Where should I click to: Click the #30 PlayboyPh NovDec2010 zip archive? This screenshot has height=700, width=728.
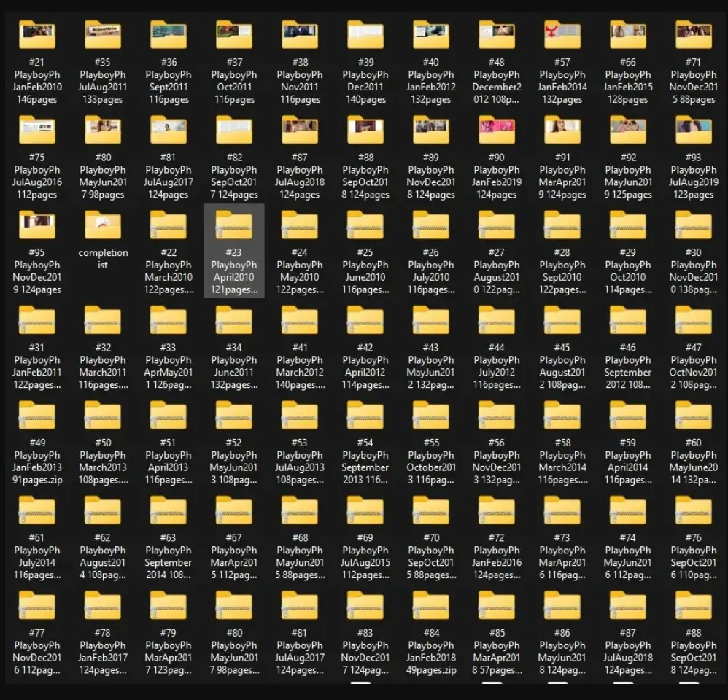click(694, 225)
